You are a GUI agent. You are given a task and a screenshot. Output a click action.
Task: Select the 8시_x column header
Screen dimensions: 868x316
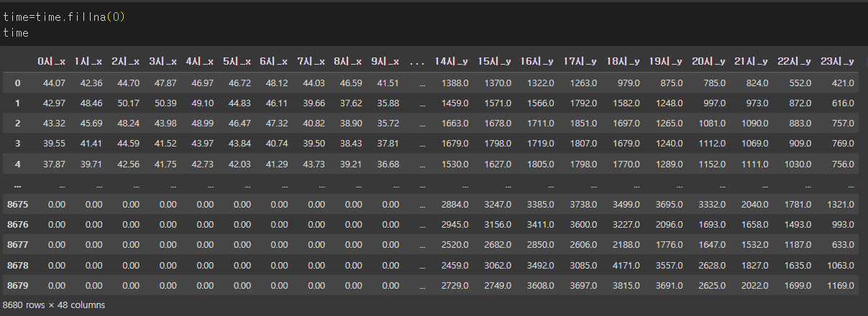click(347, 62)
